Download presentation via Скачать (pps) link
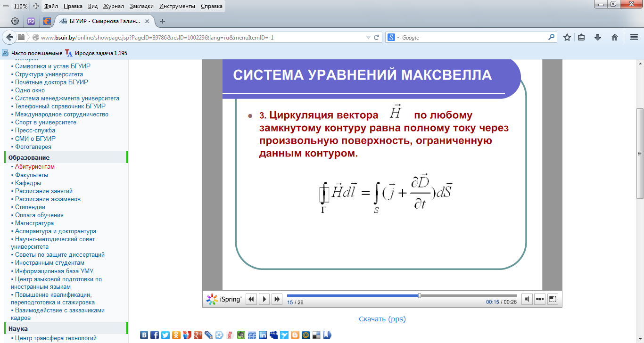The width and height of the screenshot is (644, 343). click(x=382, y=319)
